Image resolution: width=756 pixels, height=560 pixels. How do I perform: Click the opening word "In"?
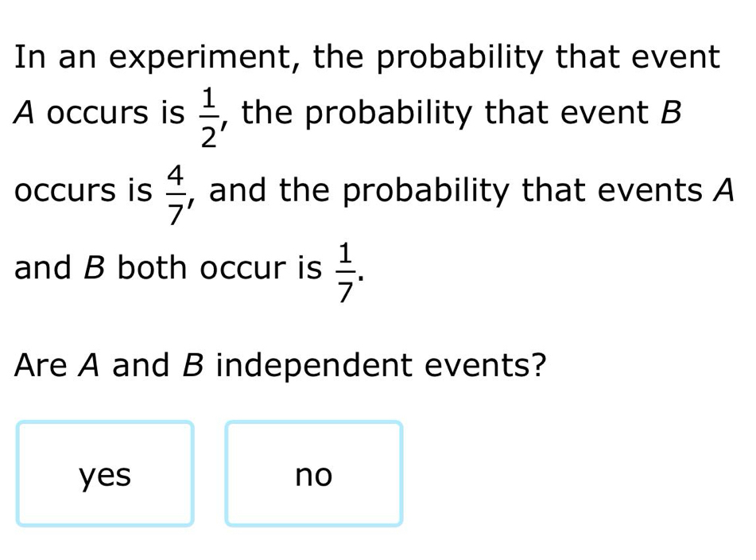[x=29, y=58]
